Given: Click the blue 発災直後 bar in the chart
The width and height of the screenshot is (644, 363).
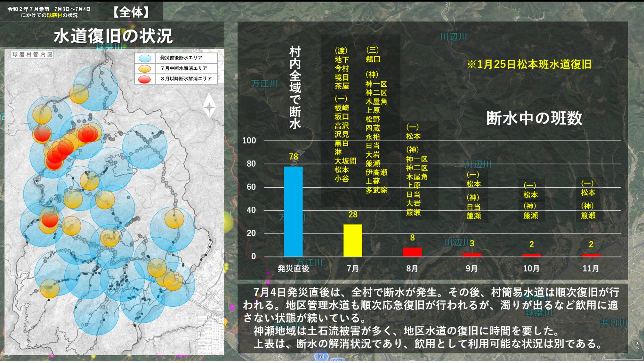Looking at the screenshot, I should [293, 211].
